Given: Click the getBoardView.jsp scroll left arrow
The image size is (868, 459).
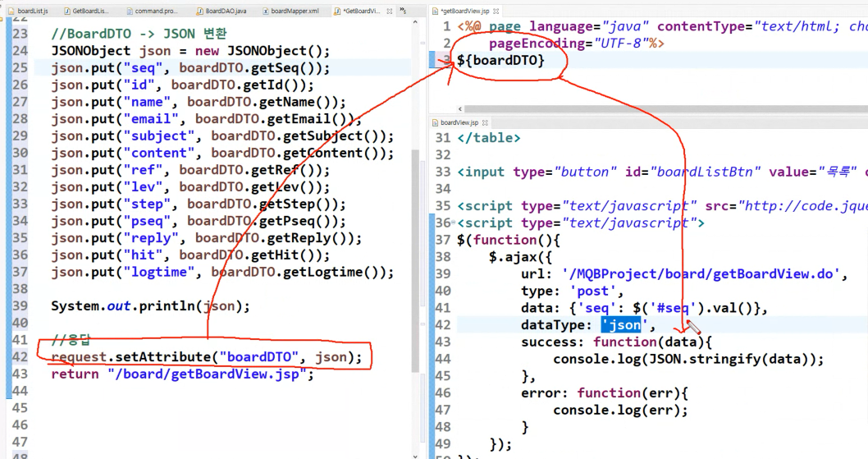Looking at the screenshot, I should [x=459, y=108].
